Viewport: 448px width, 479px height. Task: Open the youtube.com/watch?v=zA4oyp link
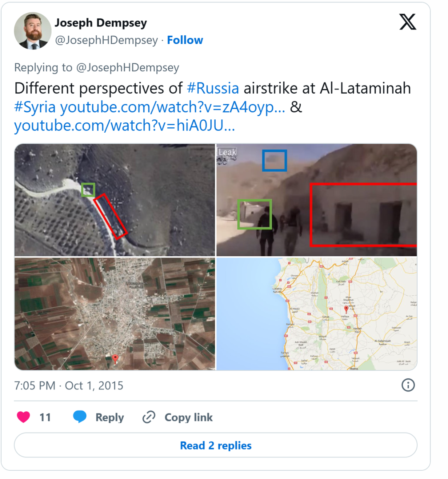[172, 107]
